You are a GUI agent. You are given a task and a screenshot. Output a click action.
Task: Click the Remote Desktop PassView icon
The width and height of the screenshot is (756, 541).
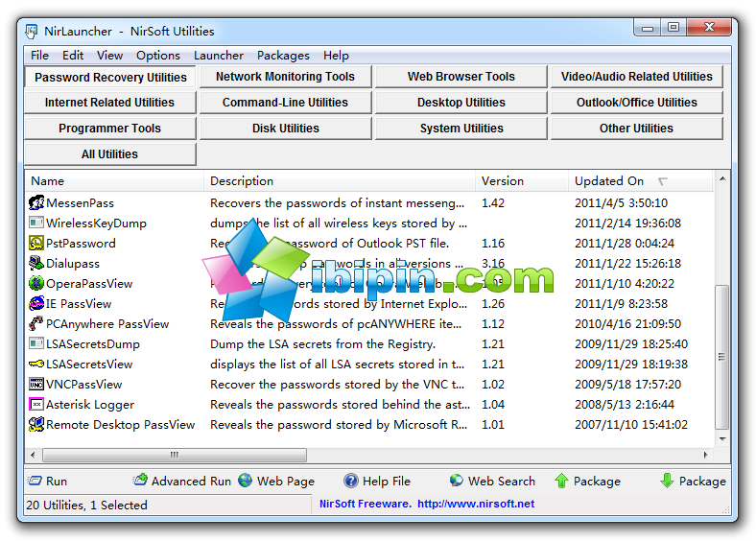36,424
